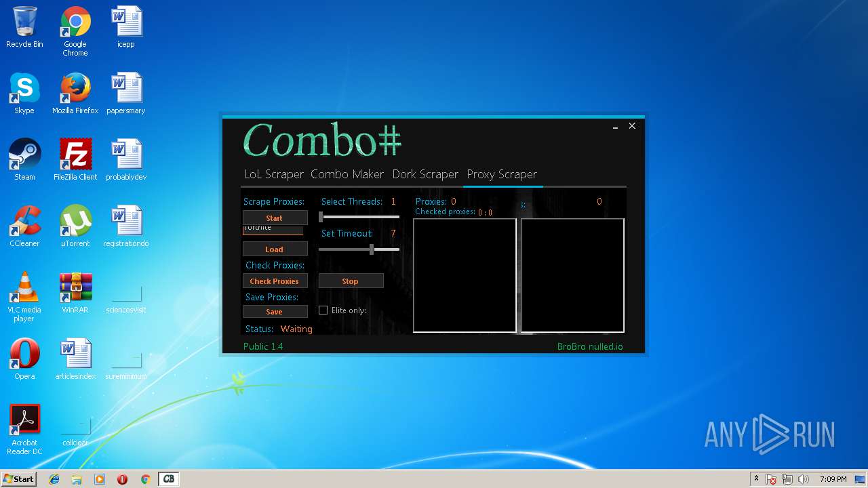Launch VLC media player shortcut

click(24, 297)
